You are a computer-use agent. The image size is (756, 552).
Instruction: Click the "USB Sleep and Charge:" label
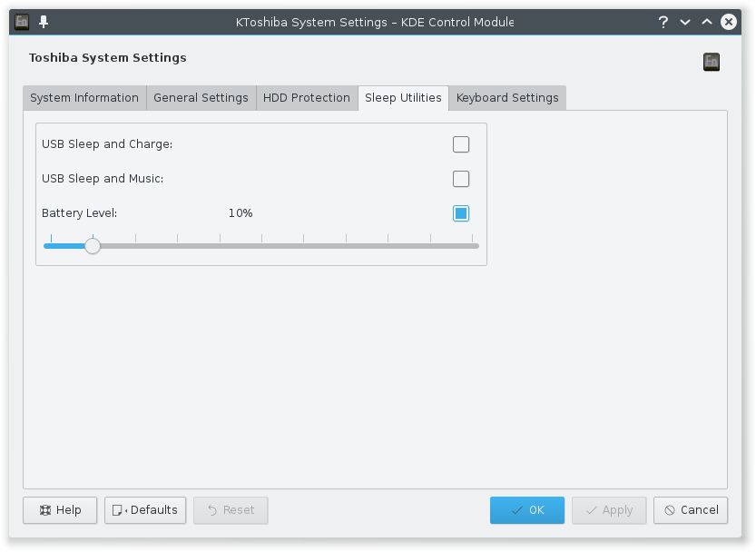pos(107,144)
